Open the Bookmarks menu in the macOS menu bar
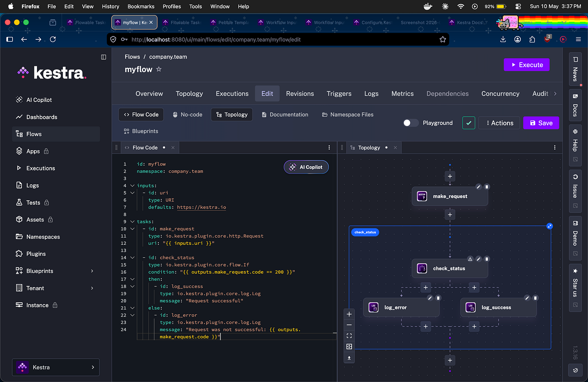Image resolution: width=588 pixels, height=382 pixels. tap(141, 6)
